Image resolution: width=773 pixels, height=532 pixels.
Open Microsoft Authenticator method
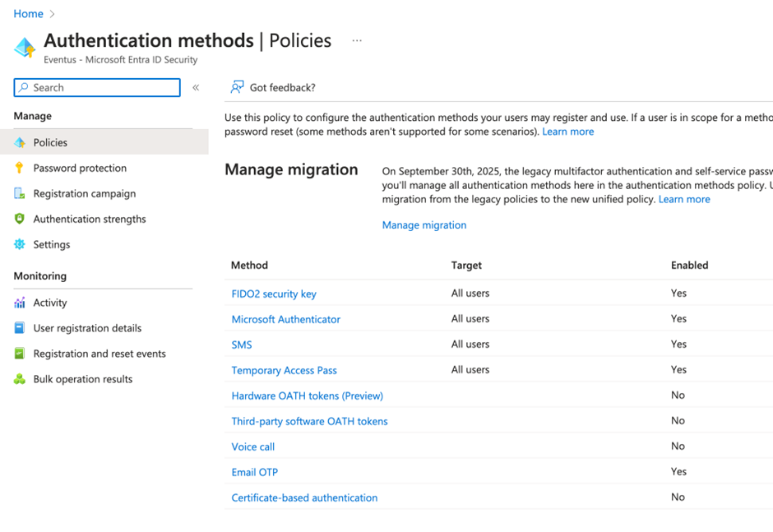click(x=286, y=320)
